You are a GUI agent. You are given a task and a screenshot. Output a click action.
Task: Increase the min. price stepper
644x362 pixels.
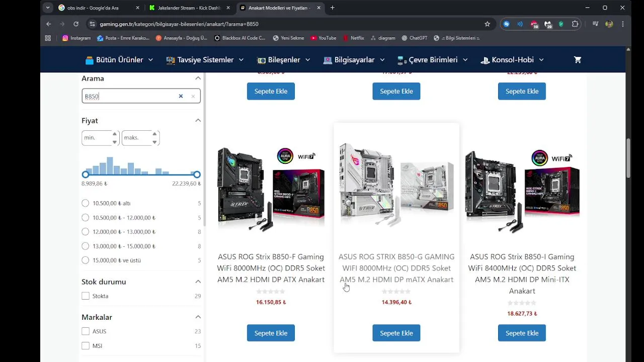click(115, 134)
